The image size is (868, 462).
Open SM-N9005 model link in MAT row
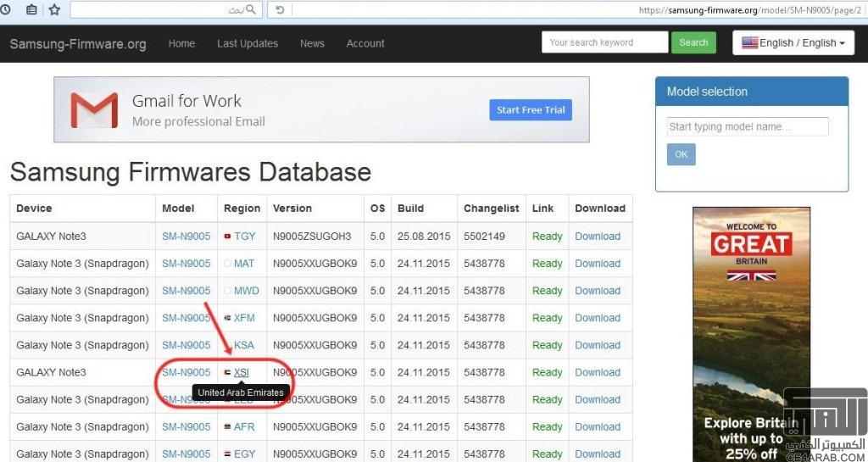(x=186, y=264)
